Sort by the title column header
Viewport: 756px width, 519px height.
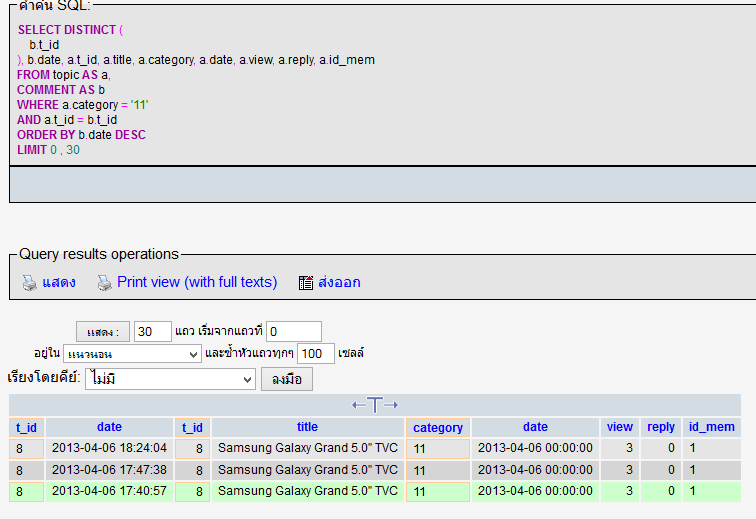click(x=307, y=427)
